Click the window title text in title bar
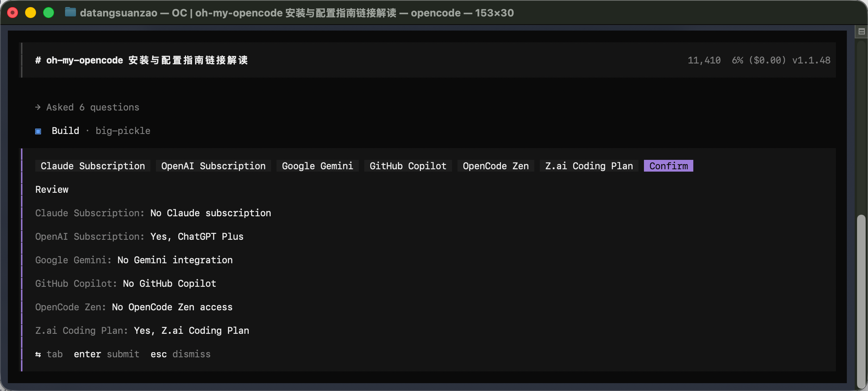This screenshot has width=868, height=391. click(297, 13)
